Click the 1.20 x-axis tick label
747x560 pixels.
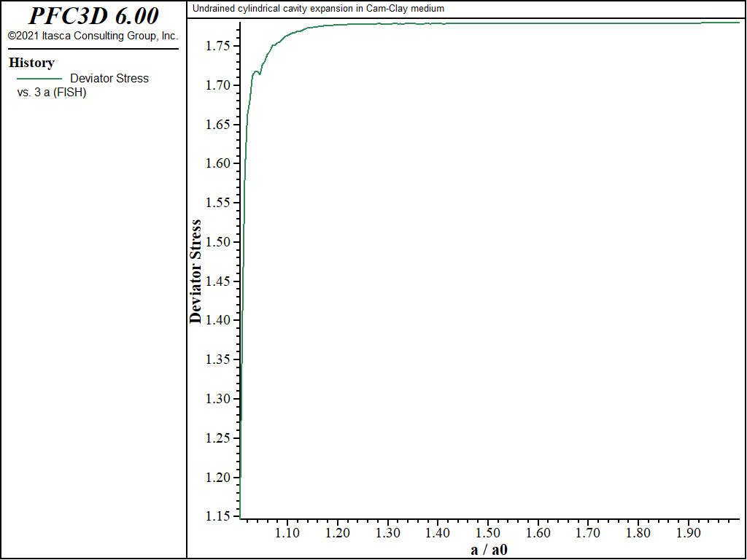tap(337, 533)
